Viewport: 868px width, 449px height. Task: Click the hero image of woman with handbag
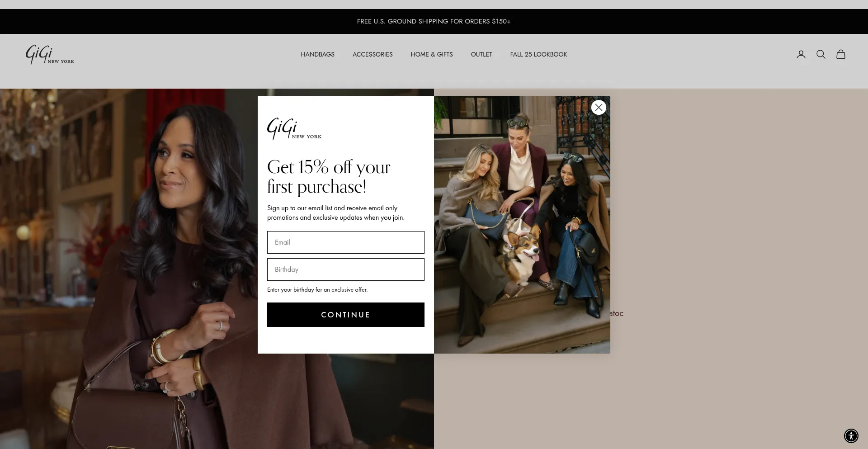coord(129,269)
